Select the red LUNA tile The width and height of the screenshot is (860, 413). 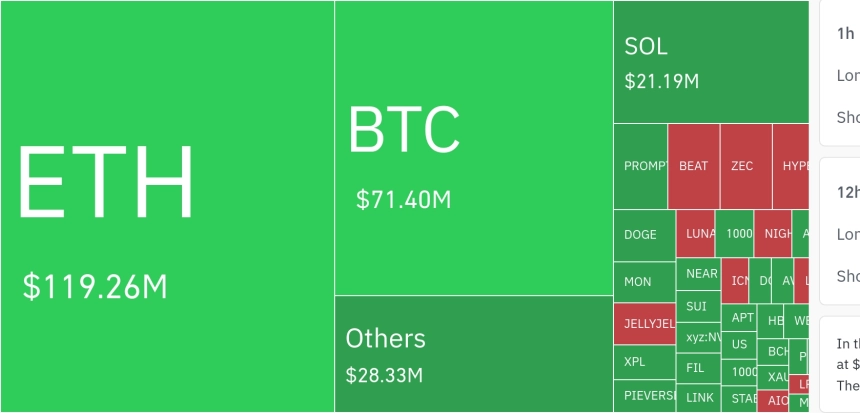pos(695,234)
